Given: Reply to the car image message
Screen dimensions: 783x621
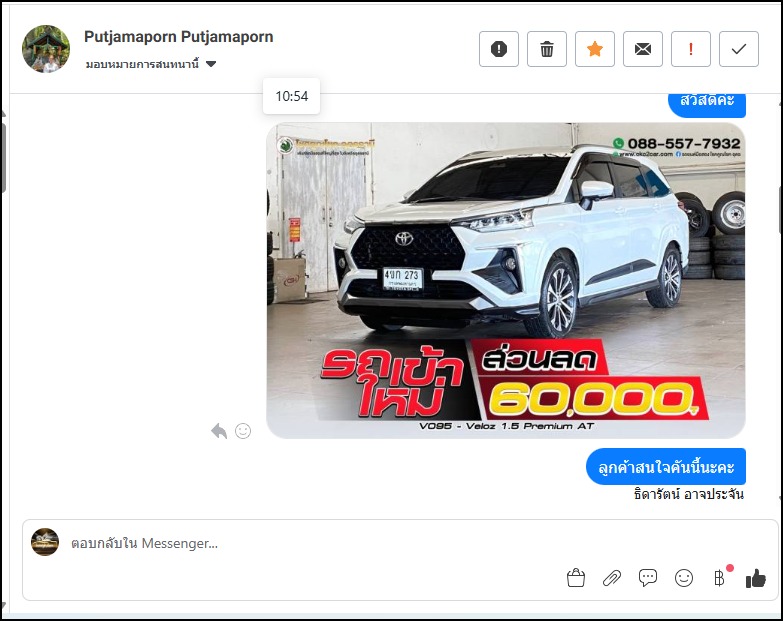Looking at the screenshot, I should pyautogui.click(x=219, y=430).
